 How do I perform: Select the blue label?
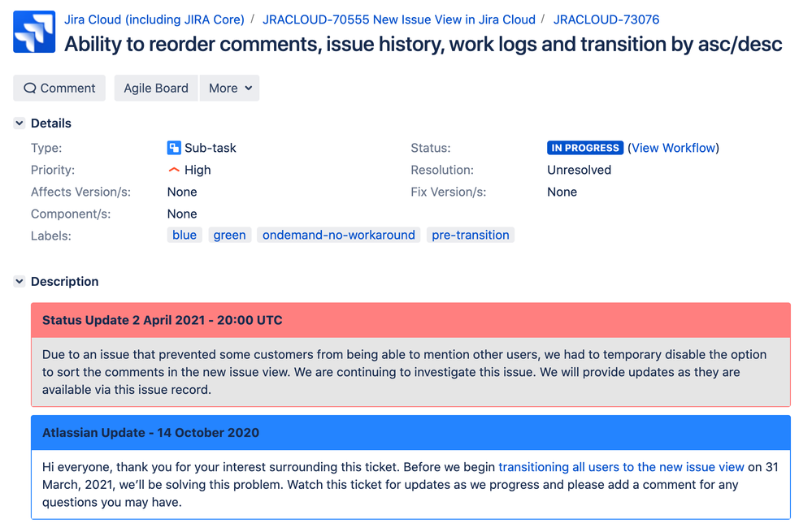click(185, 235)
